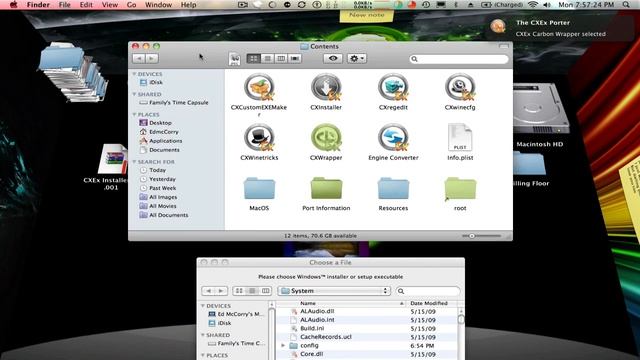This screenshot has height=360, width=640.
Task: Switch Choose a File dialog to list view
Action: pyautogui.click(x=252, y=291)
